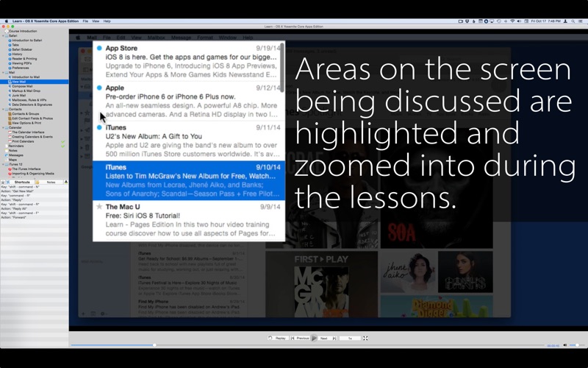Click the Messages speech bubble icon

pyautogui.click(x=7, y=155)
